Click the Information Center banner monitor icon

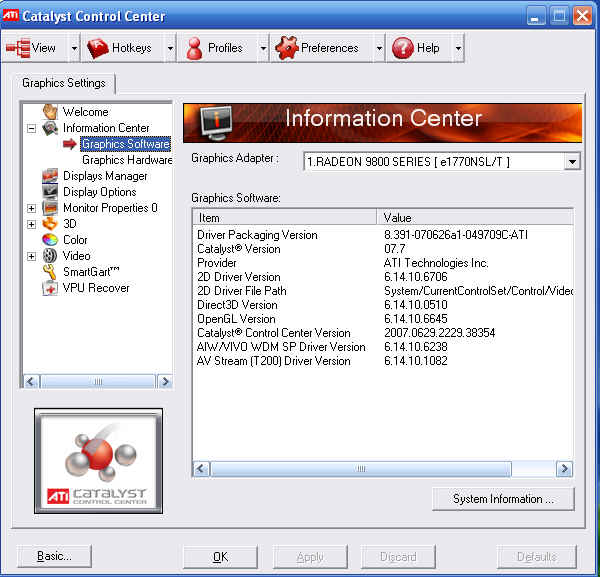coord(216,123)
